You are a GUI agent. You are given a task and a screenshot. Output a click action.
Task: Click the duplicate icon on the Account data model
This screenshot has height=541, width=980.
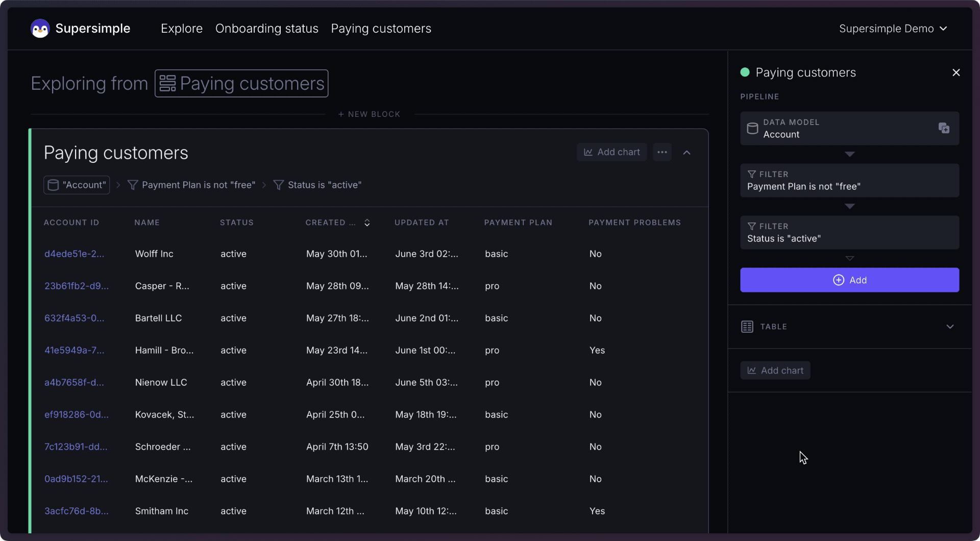click(944, 128)
